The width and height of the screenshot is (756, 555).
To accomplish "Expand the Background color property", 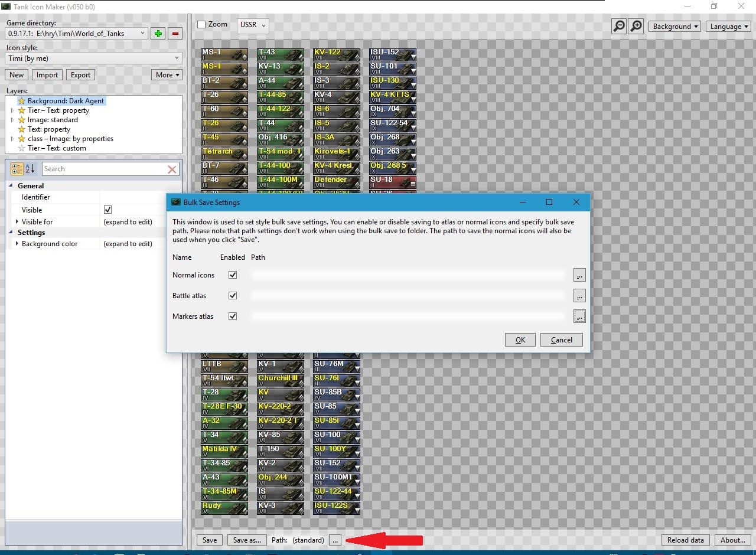I will pos(17,244).
